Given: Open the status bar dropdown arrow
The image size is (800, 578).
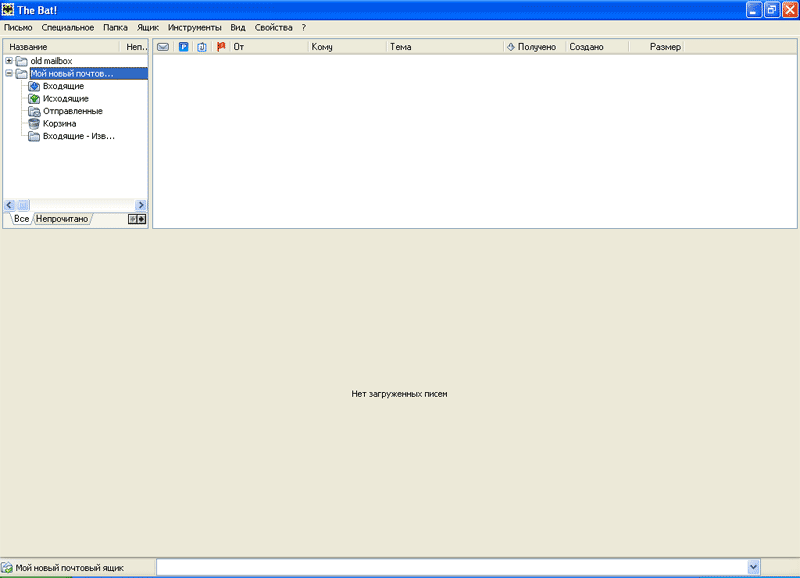Looking at the screenshot, I should pyautogui.click(x=753, y=567).
